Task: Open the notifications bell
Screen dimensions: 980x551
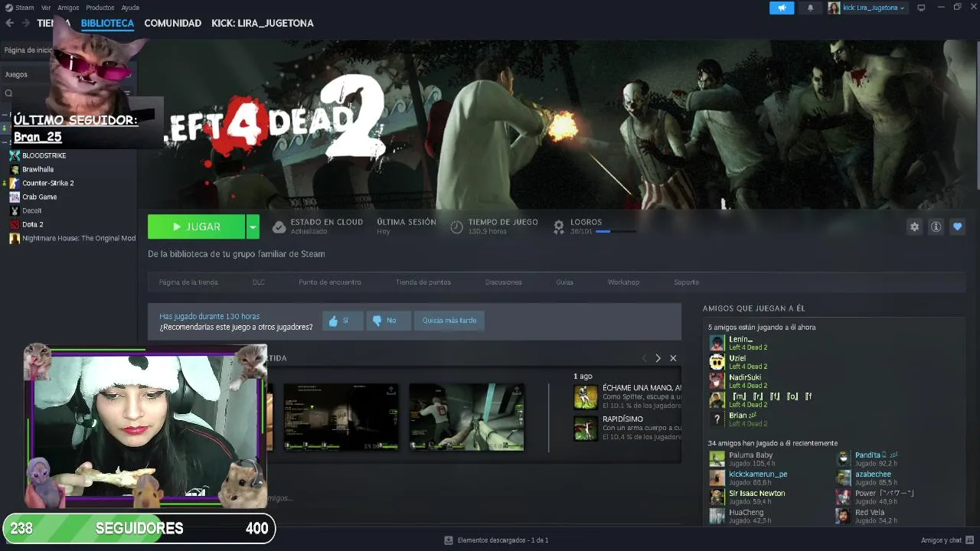Action: (811, 8)
